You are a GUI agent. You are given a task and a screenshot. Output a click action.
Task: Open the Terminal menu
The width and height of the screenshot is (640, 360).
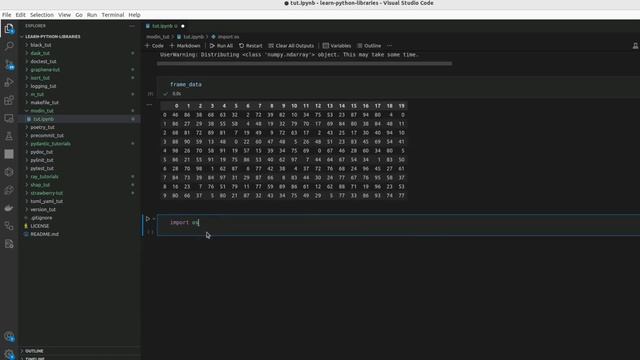[113, 15]
